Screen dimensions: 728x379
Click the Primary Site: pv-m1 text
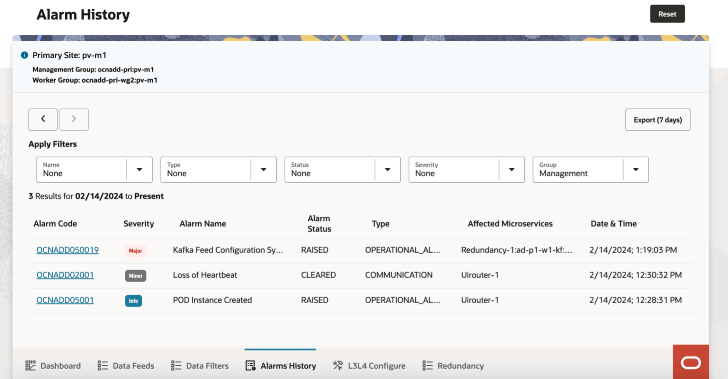[x=69, y=55]
